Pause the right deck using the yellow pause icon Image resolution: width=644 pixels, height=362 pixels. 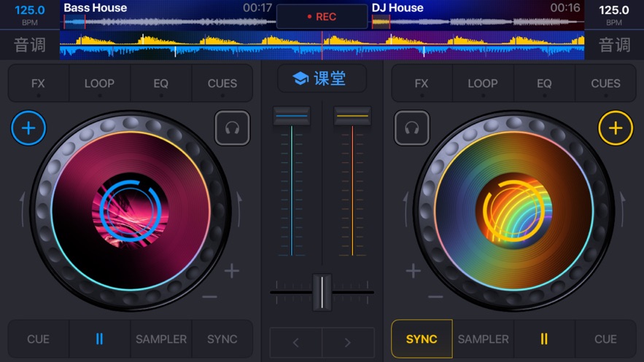[x=544, y=339]
